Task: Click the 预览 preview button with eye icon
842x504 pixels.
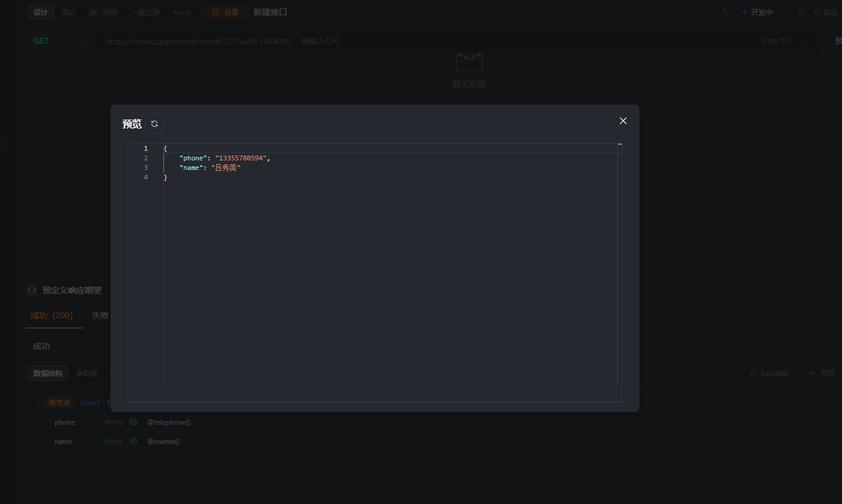Action: click(822, 373)
